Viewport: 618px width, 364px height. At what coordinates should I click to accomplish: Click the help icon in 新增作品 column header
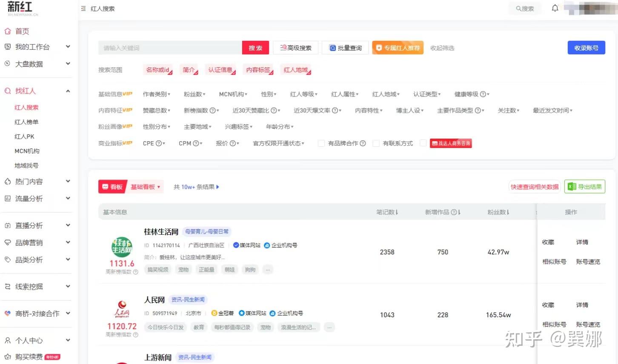(454, 212)
